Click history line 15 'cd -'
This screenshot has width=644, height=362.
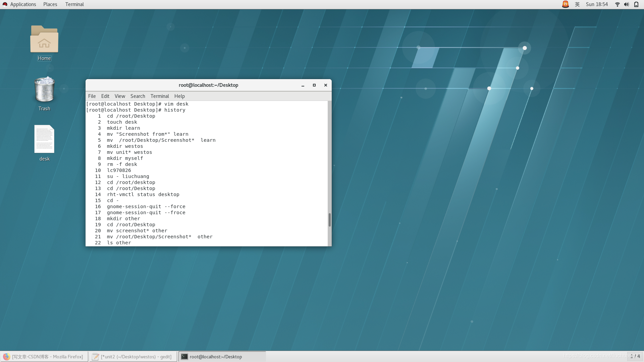click(113, 200)
